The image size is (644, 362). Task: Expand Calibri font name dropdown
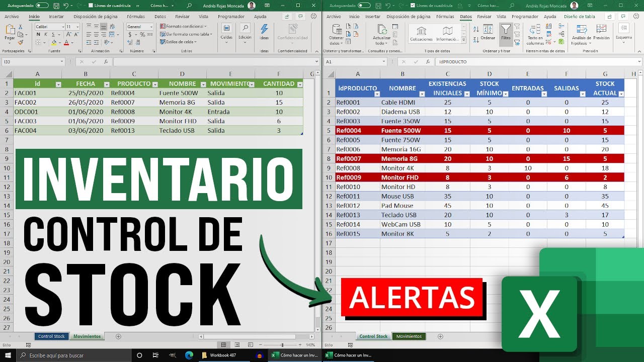click(x=62, y=27)
